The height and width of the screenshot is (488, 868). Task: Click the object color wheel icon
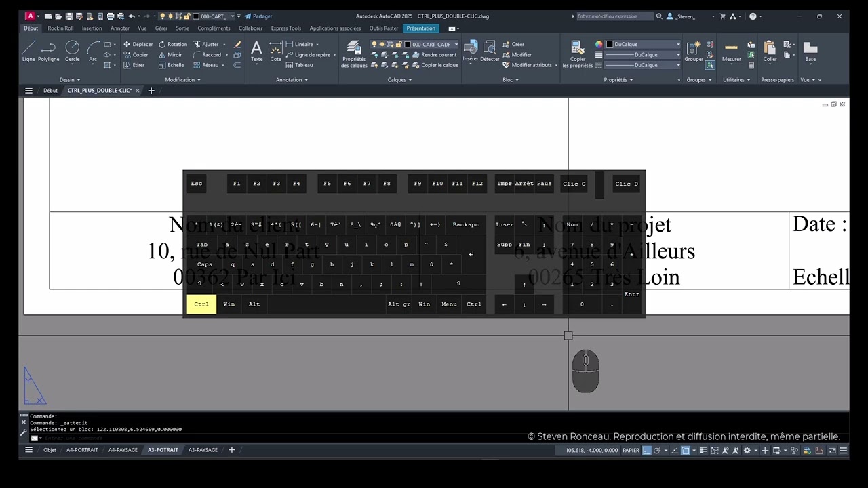pyautogui.click(x=599, y=45)
